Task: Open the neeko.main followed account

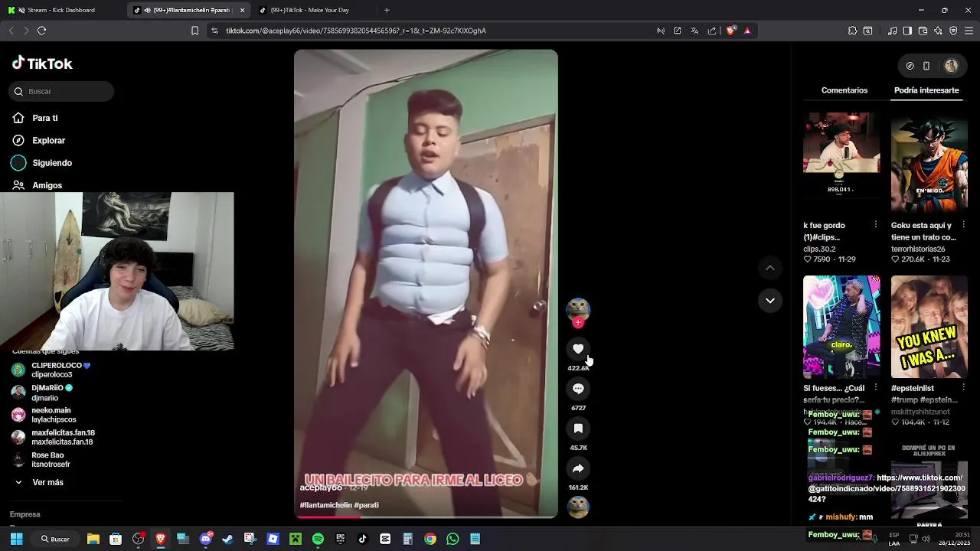Action: [x=54, y=415]
